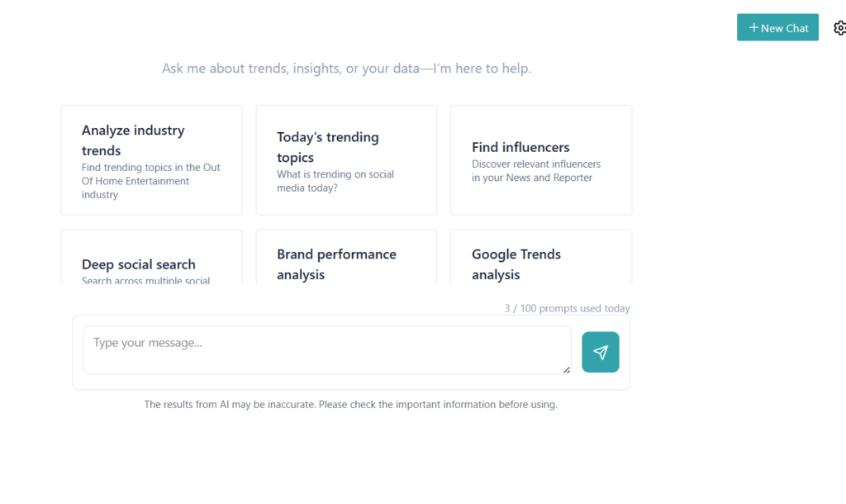This screenshot has height=504, width=846.
Task: Click the message box resize handle
Action: (x=567, y=369)
